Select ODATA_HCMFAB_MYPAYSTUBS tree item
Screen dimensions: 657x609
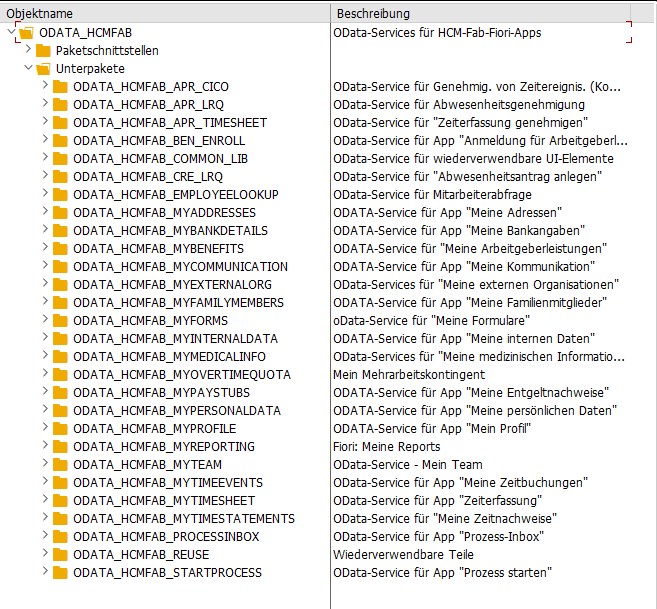click(161, 393)
